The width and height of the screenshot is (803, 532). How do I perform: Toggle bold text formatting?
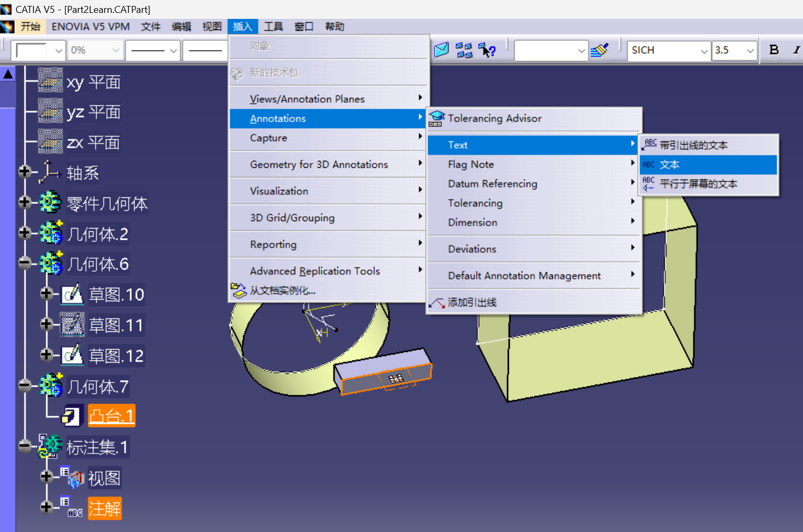(x=774, y=50)
